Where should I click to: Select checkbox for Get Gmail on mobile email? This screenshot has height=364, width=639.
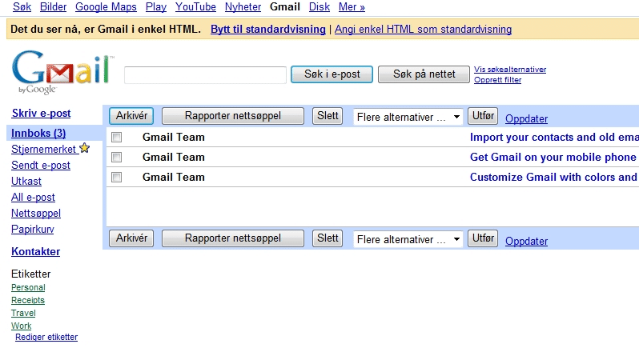[x=117, y=158]
